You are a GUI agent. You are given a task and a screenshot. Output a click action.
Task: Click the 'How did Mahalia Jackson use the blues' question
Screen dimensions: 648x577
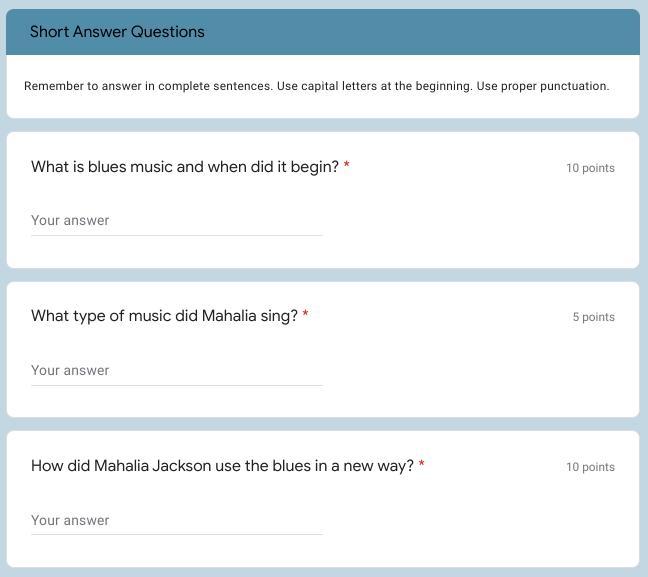point(222,466)
